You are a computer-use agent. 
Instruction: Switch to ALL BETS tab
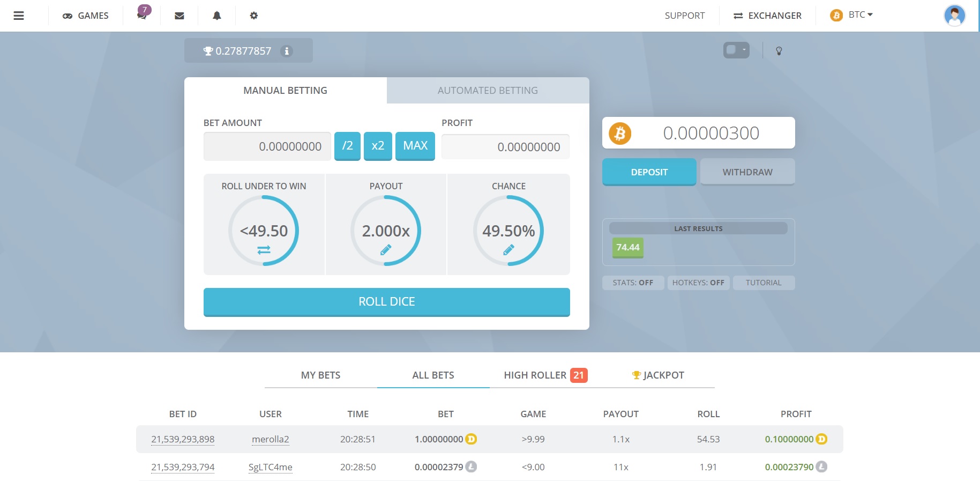(x=433, y=375)
